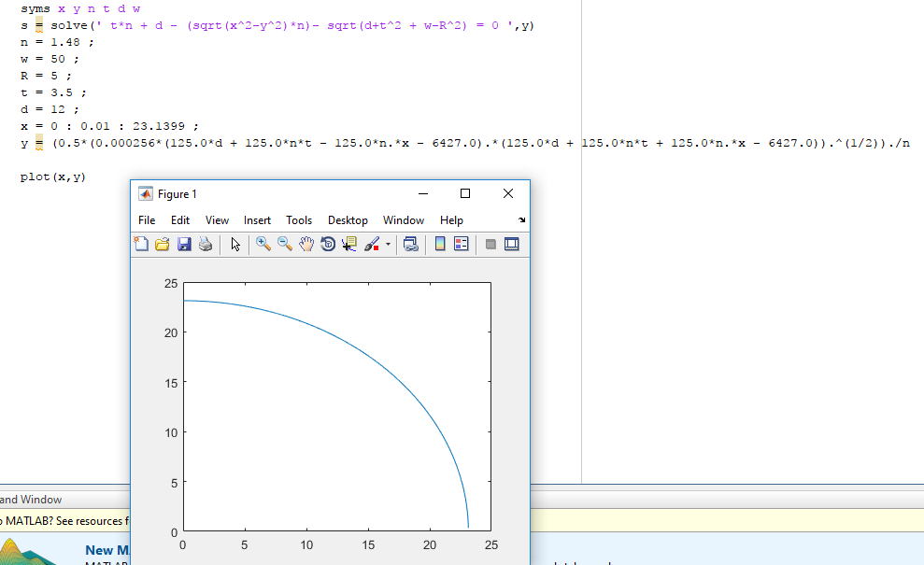Screen dimensions: 924x565
Task: Open the Desktop menu in Figure 1
Action: coord(348,220)
